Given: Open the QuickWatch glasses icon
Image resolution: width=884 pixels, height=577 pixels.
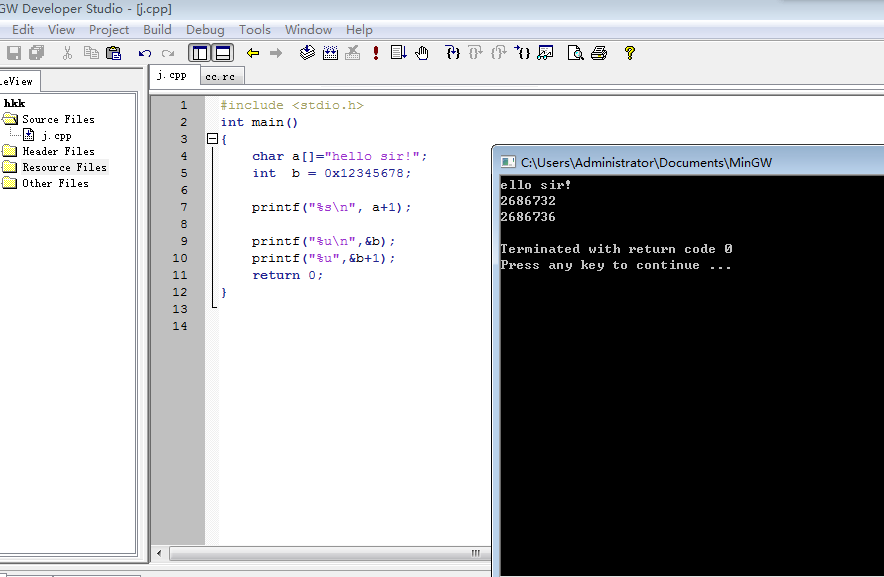Looking at the screenshot, I should tap(545, 53).
